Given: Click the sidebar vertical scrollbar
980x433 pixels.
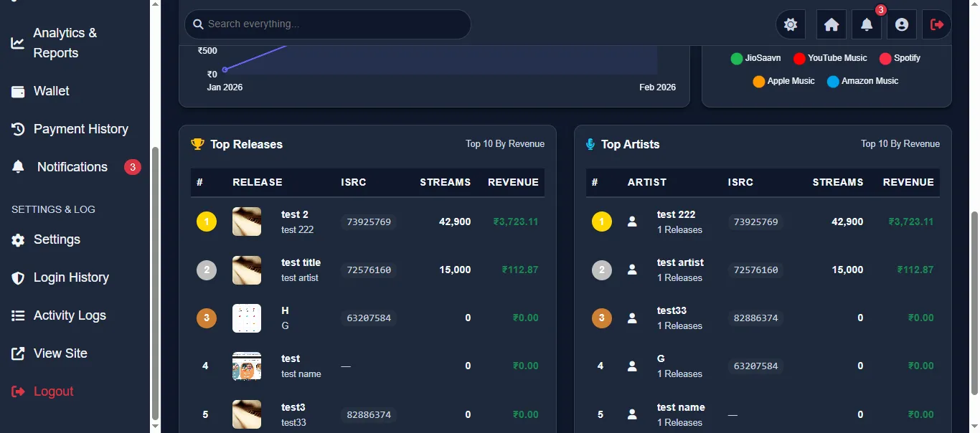Looking at the screenshot, I should click(155, 283).
